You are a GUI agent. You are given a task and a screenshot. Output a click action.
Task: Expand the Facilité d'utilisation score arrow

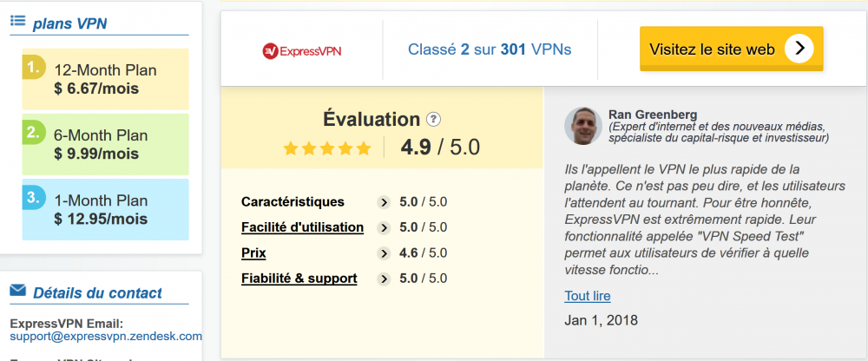[383, 228]
